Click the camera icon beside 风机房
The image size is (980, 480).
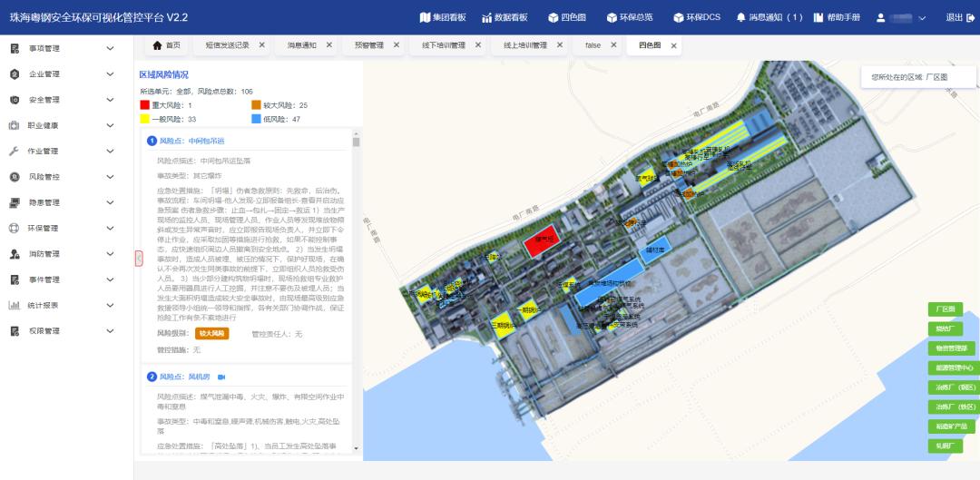pyautogui.click(x=221, y=377)
